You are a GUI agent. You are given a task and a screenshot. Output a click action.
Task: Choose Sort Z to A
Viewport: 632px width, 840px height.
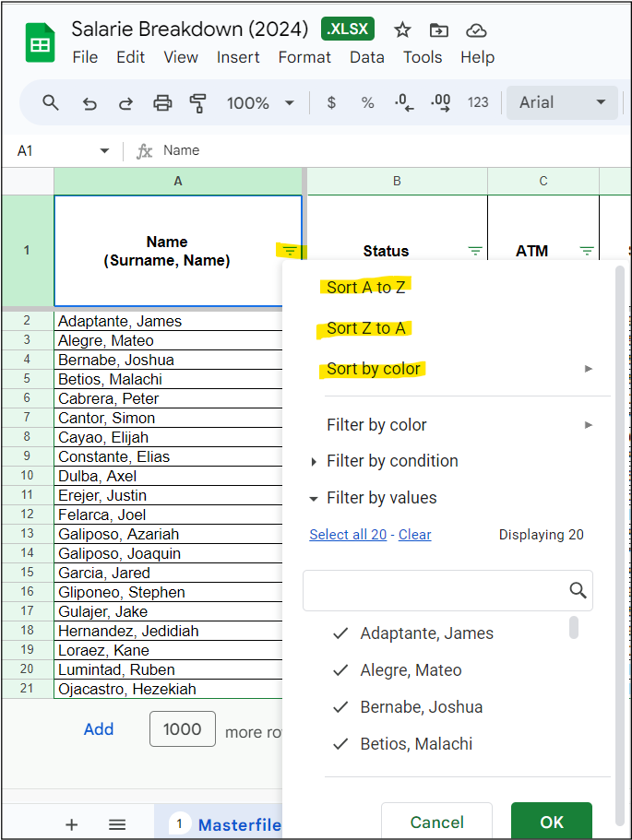(x=366, y=328)
